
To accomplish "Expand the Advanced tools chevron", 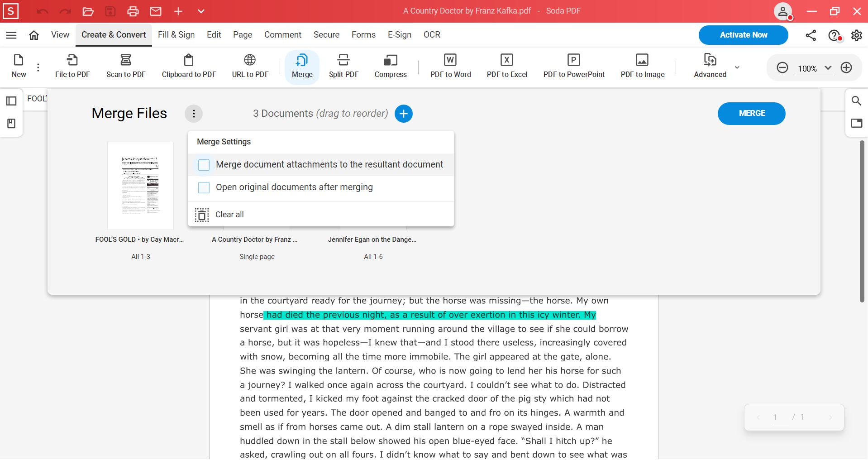I will click(x=736, y=67).
